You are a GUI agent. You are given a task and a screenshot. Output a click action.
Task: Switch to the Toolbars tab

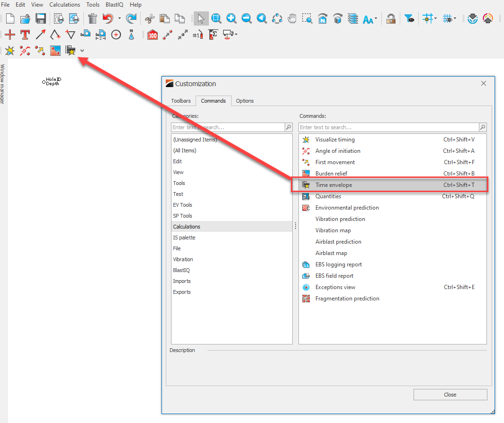(181, 101)
